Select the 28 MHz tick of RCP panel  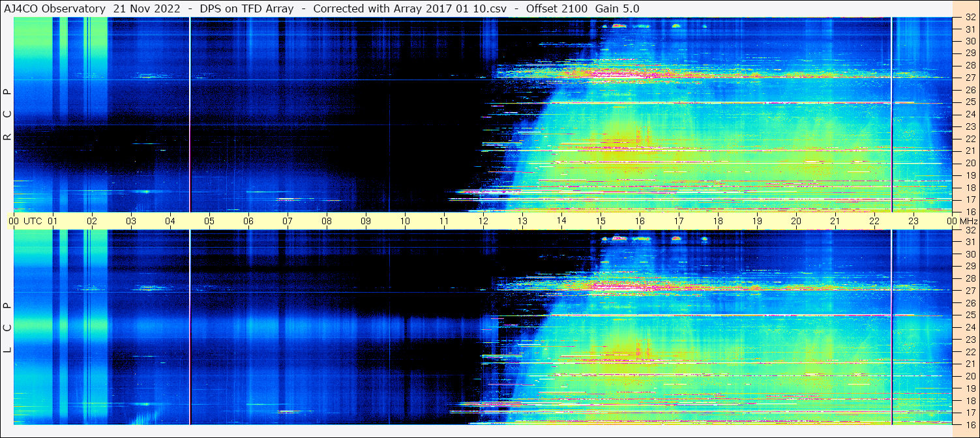(970, 65)
